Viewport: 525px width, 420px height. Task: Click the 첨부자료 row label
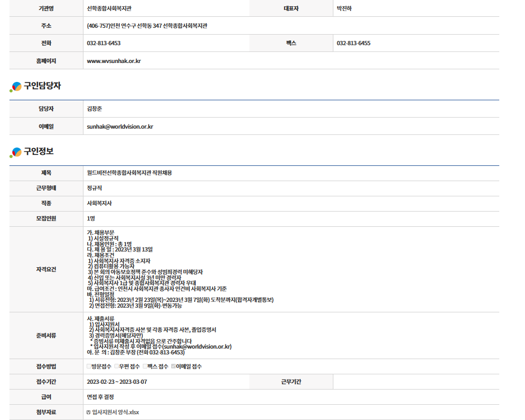46,412
